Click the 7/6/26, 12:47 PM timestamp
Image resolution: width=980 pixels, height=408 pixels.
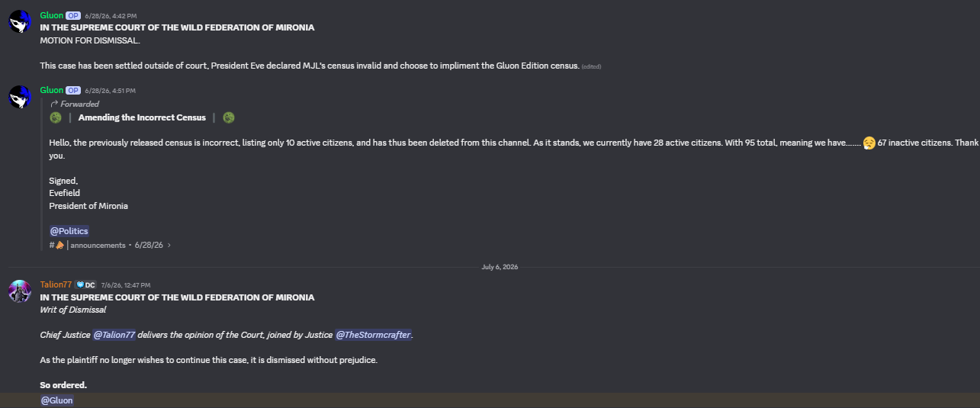[x=126, y=285]
